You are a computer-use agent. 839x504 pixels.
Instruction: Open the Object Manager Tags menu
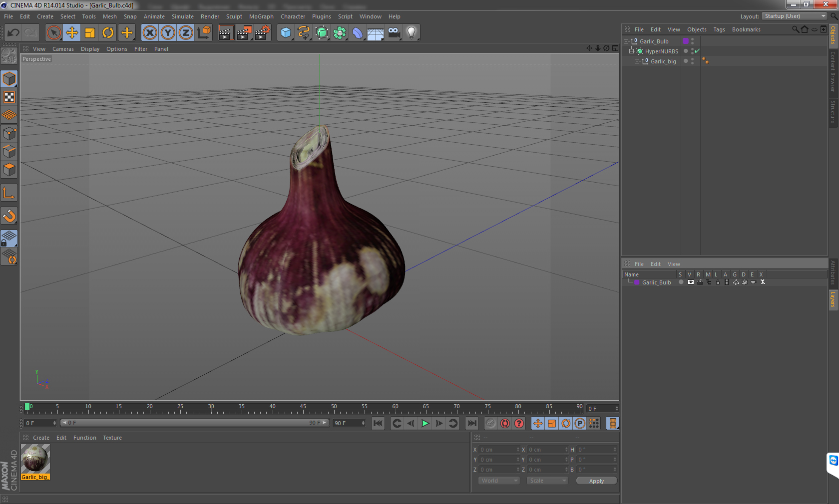click(719, 29)
